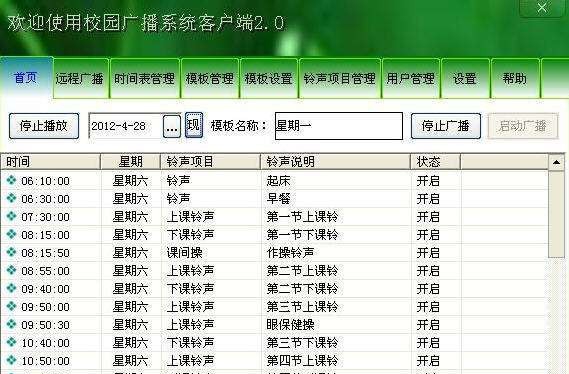Open date picker with the ... button
The image size is (569, 374).
pyautogui.click(x=172, y=127)
